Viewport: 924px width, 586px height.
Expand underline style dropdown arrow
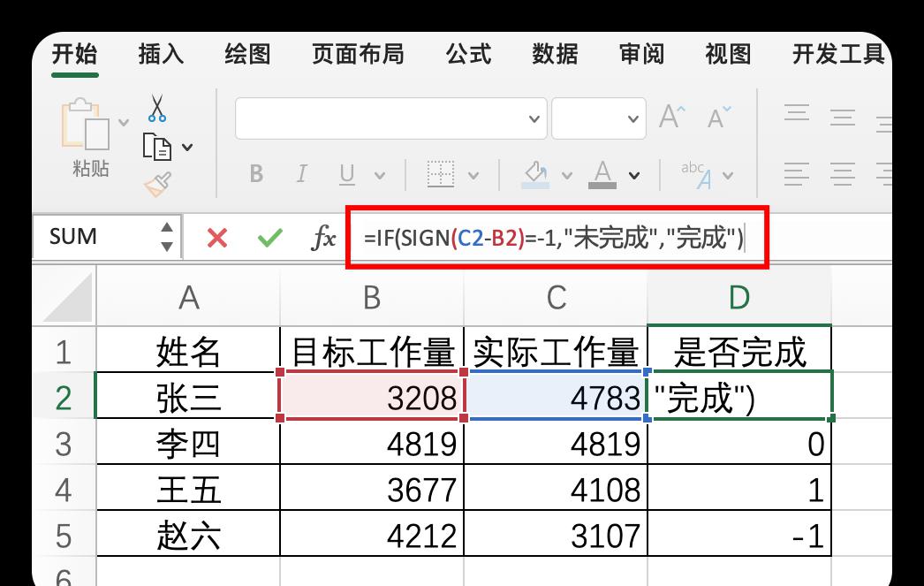coord(380,175)
